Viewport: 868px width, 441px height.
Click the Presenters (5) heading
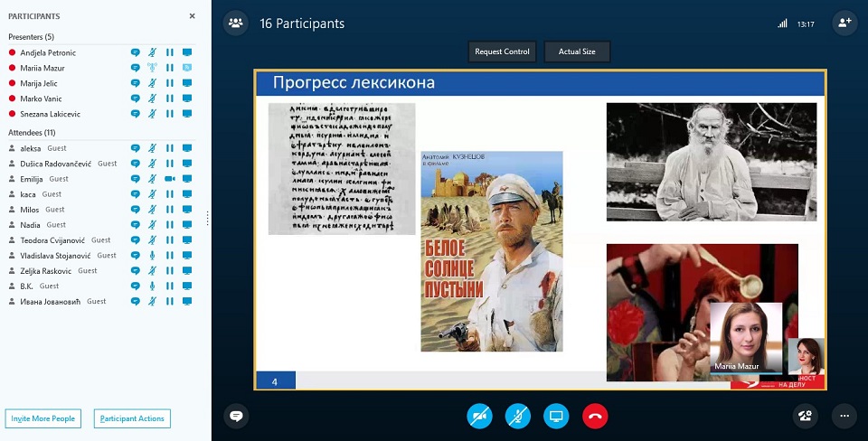(31, 36)
